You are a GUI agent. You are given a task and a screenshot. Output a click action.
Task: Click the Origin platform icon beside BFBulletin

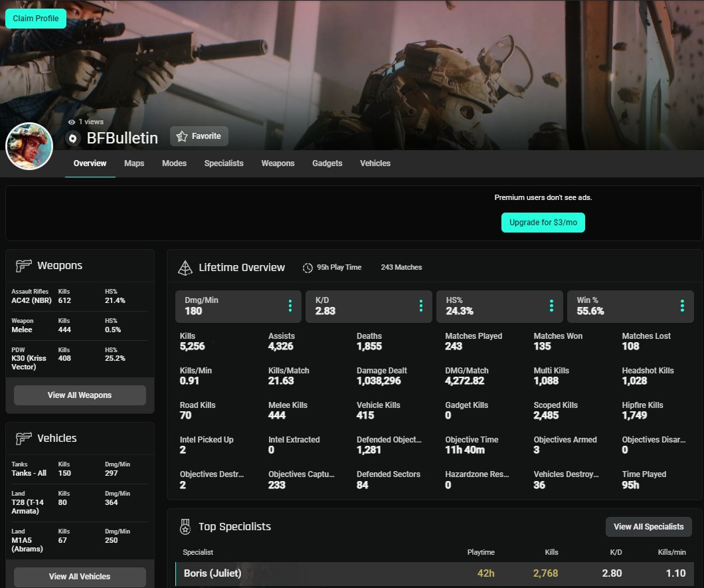73,138
